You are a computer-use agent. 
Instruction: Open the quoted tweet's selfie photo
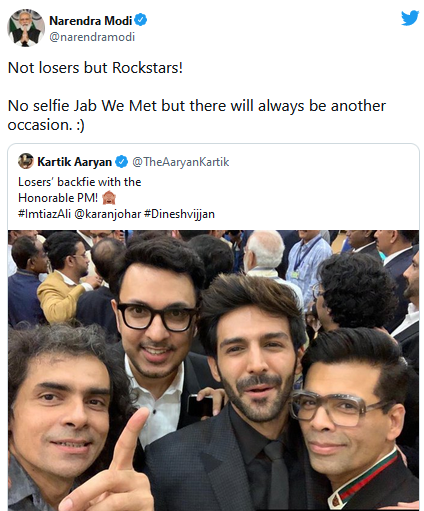(x=213, y=370)
